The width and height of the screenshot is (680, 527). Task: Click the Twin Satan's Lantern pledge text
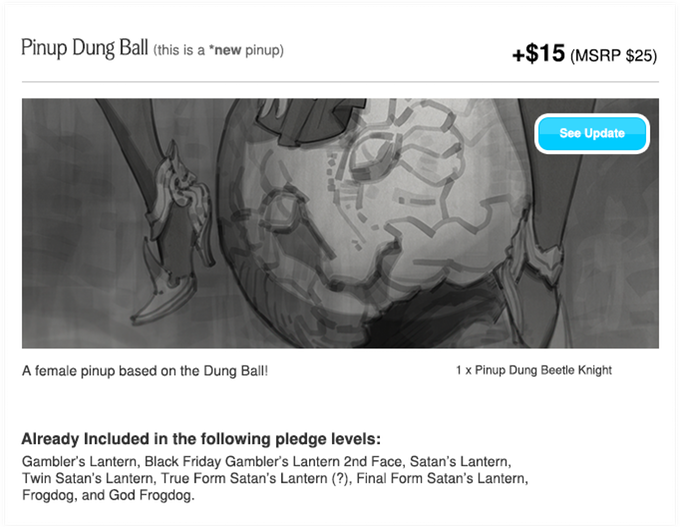tap(88, 478)
